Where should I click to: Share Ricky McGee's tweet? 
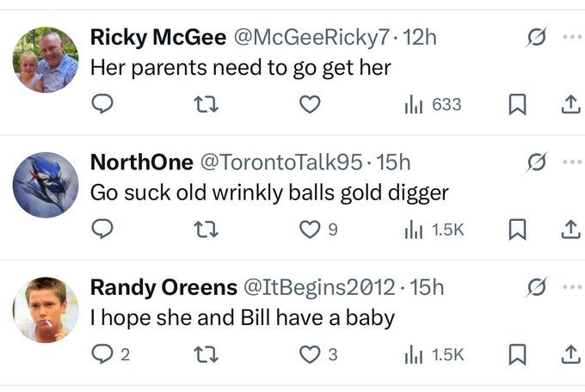coord(569,105)
